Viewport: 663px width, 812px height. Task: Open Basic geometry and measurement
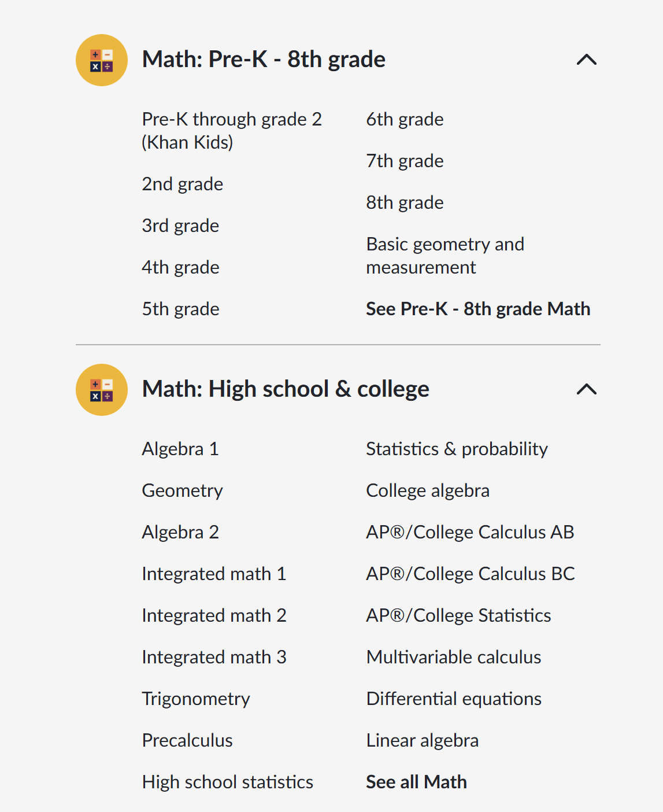pos(445,255)
